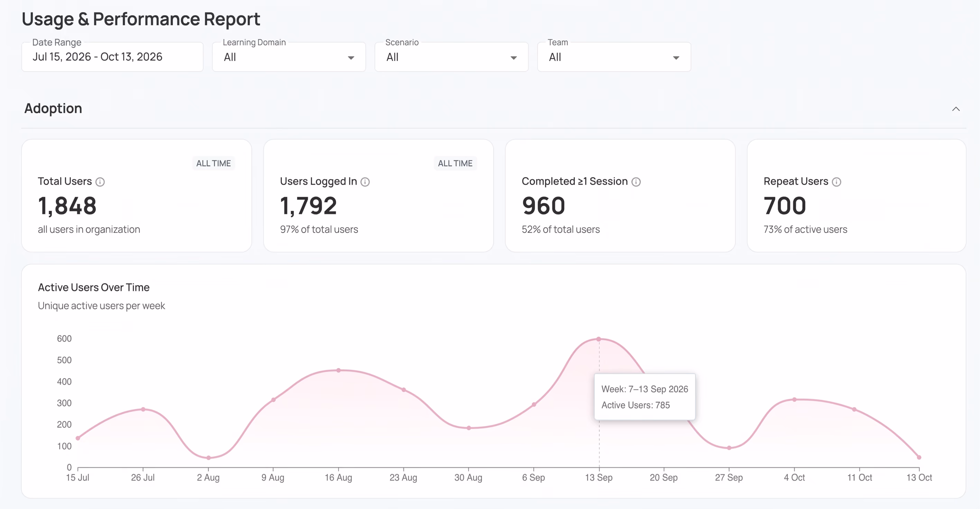Click the 11 Oct chart data point
This screenshot has width=980, height=509.
click(854, 409)
